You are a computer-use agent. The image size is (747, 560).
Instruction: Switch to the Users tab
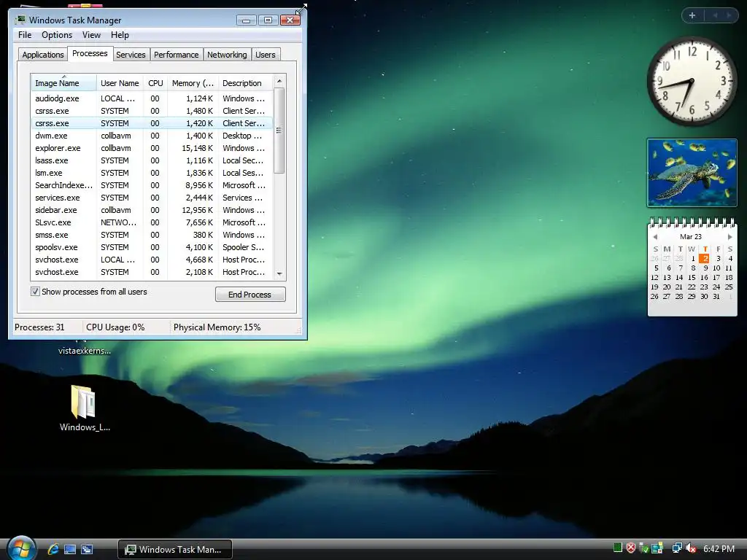[266, 55]
